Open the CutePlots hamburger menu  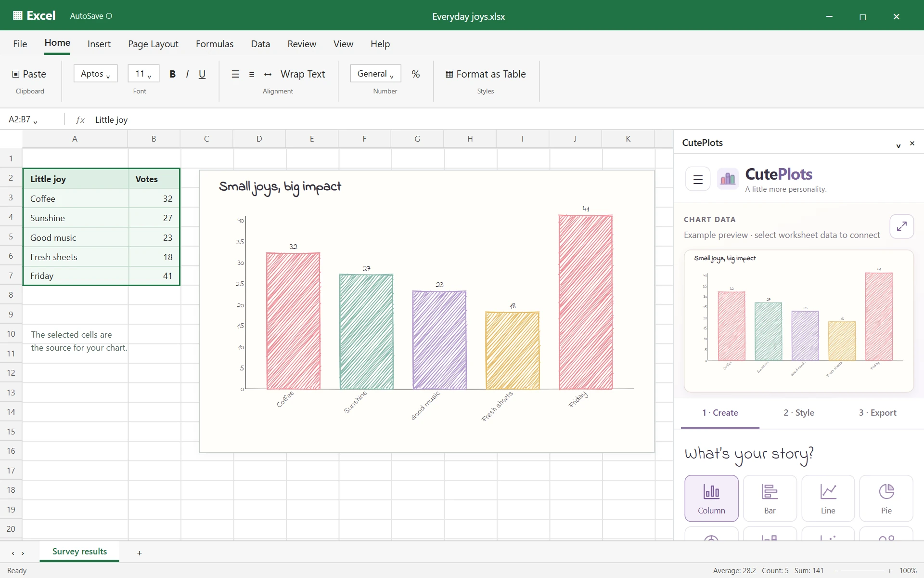pos(698,179)
